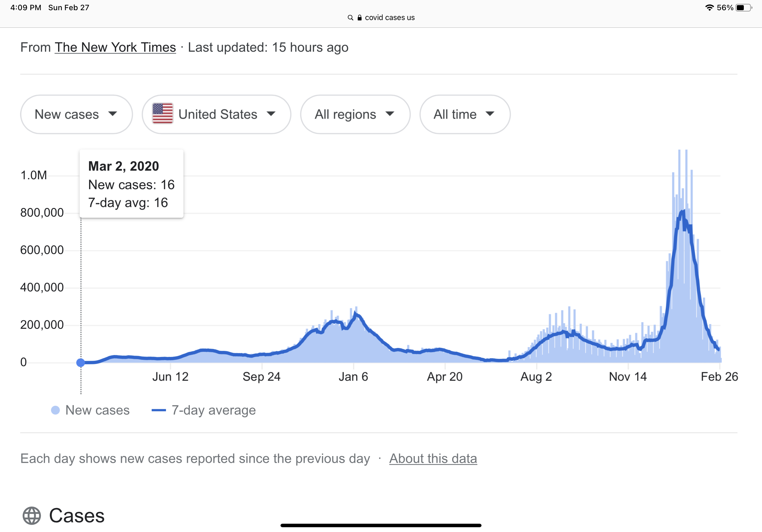Open The New York Times source link
Image resolution: width=762 pixels, height=532 pixels.
[115, 48]
